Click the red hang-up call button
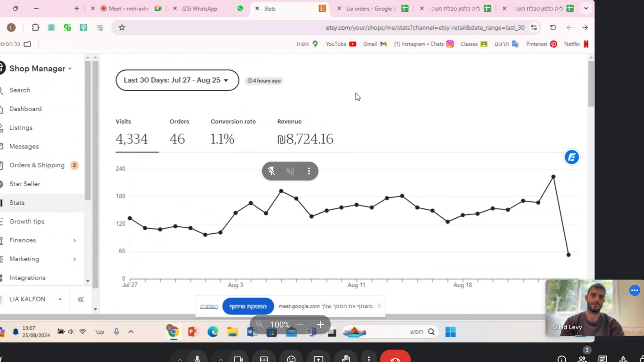 395,358
